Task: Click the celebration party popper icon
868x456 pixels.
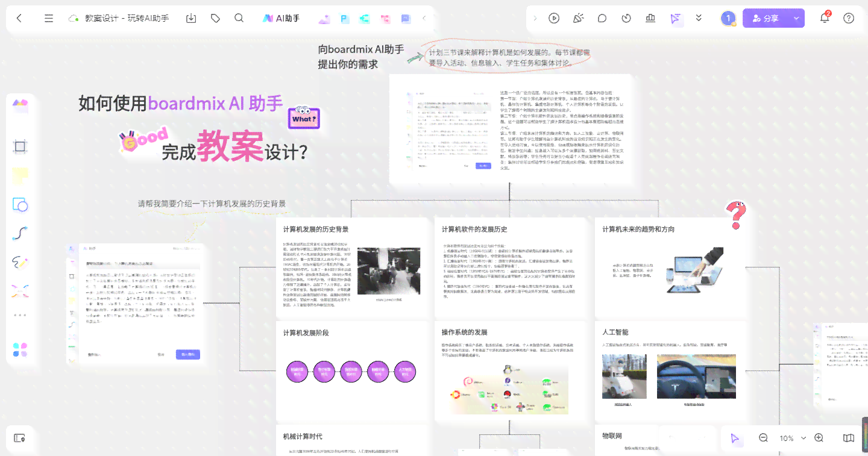Action: point(578,18)
